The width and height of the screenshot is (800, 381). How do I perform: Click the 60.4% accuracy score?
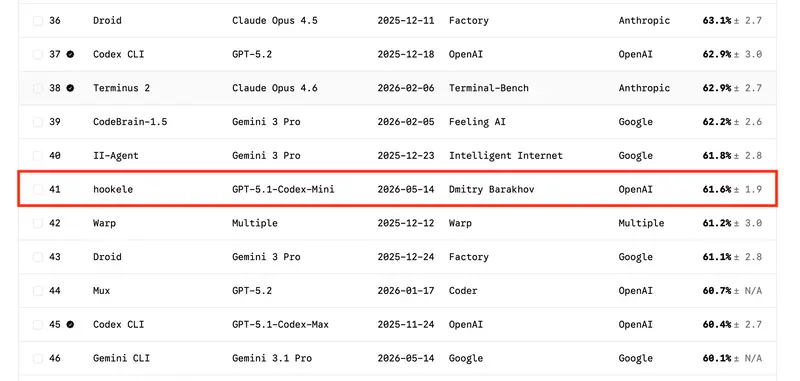[717, 324]
